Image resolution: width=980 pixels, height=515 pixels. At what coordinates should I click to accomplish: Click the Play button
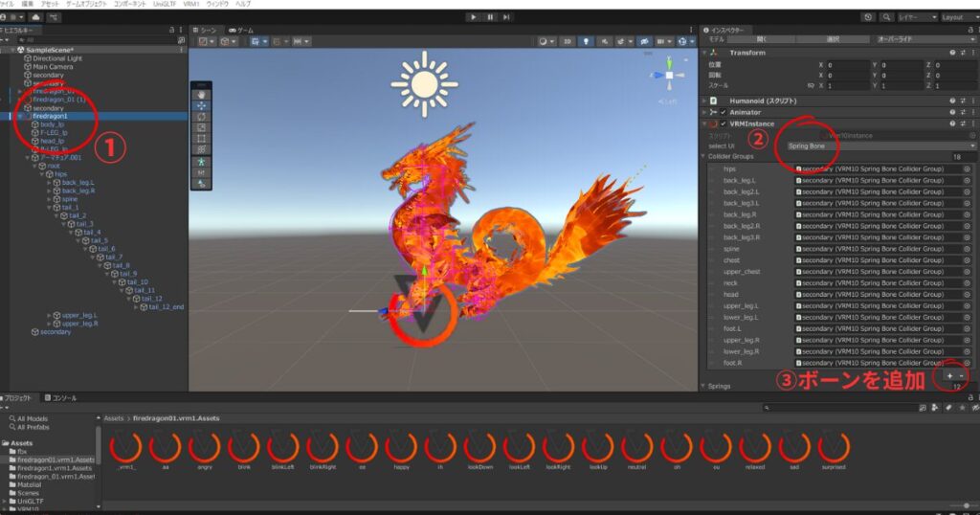point(473,17)
